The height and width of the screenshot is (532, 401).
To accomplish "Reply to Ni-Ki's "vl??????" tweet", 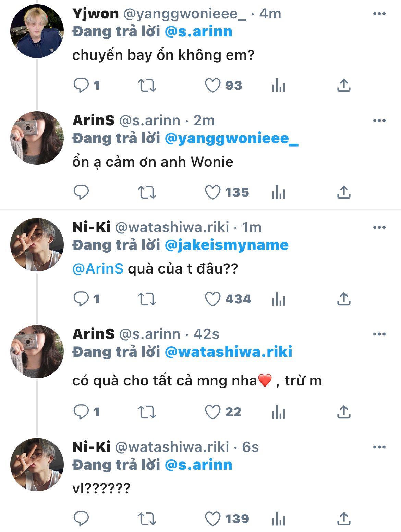I will (81, 519).
